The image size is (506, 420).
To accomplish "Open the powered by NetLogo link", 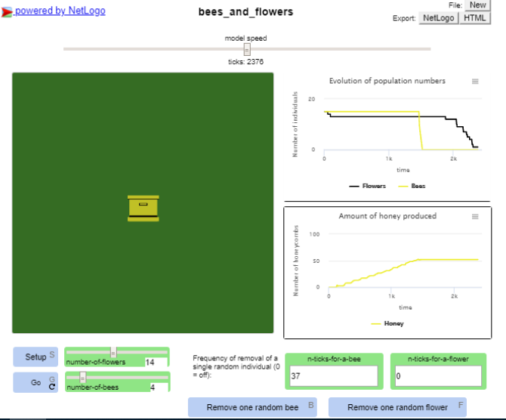I will click(x=60, y=11).
